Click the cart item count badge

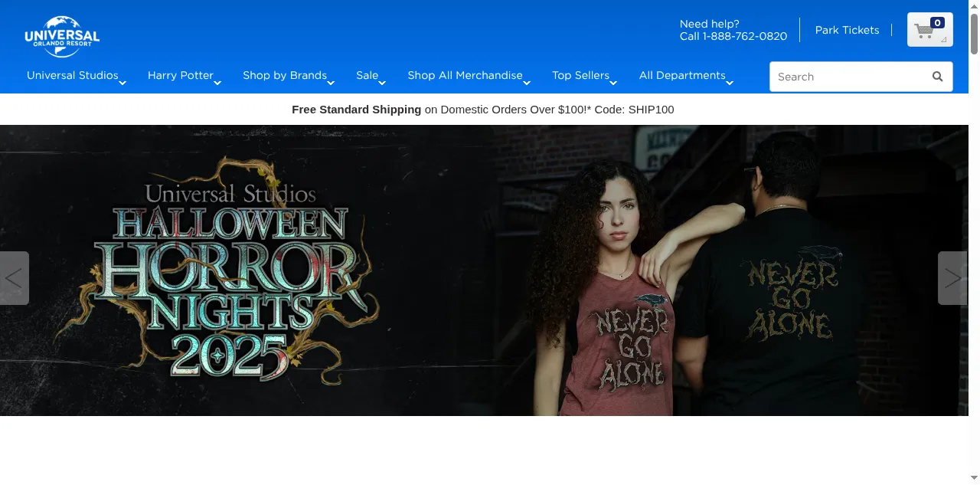click(938, 23)
